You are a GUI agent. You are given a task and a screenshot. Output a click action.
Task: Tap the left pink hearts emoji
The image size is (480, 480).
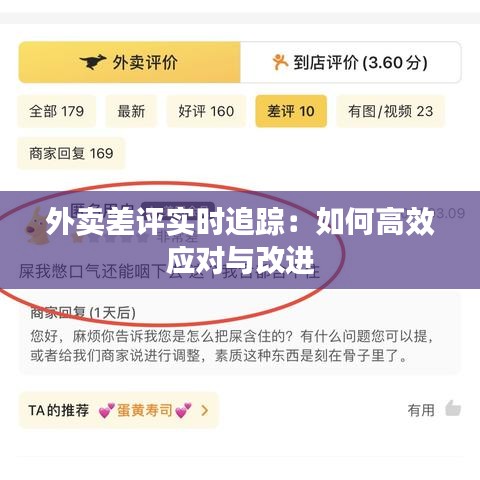[x=107, y=410]
